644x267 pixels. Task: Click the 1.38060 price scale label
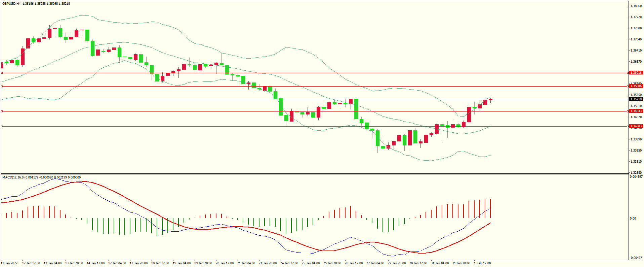click(636, 6)
